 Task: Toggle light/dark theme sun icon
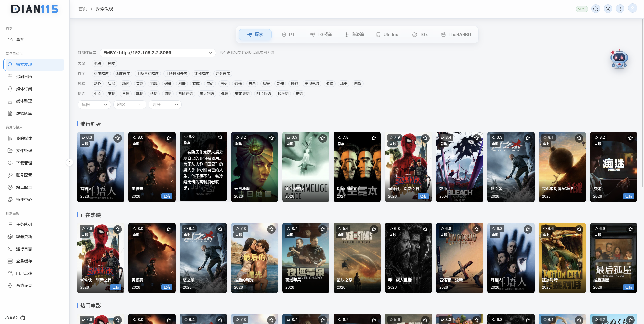[608, 9]
